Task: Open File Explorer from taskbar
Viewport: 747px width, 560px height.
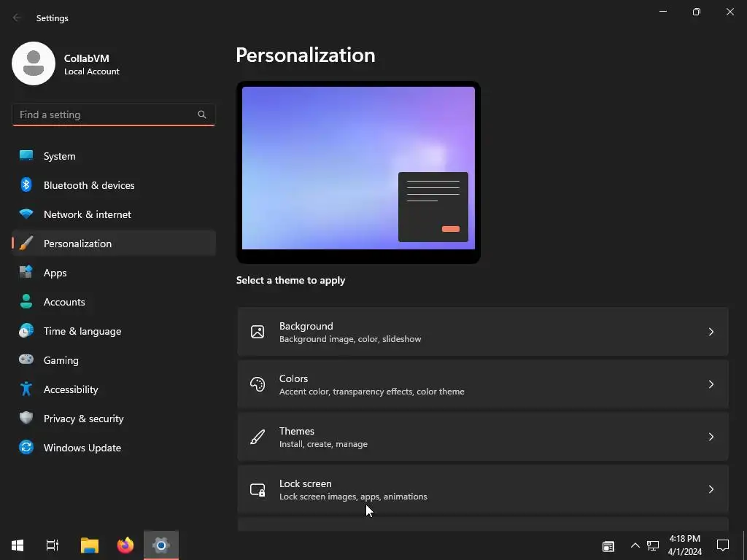Action: point(90,545)
